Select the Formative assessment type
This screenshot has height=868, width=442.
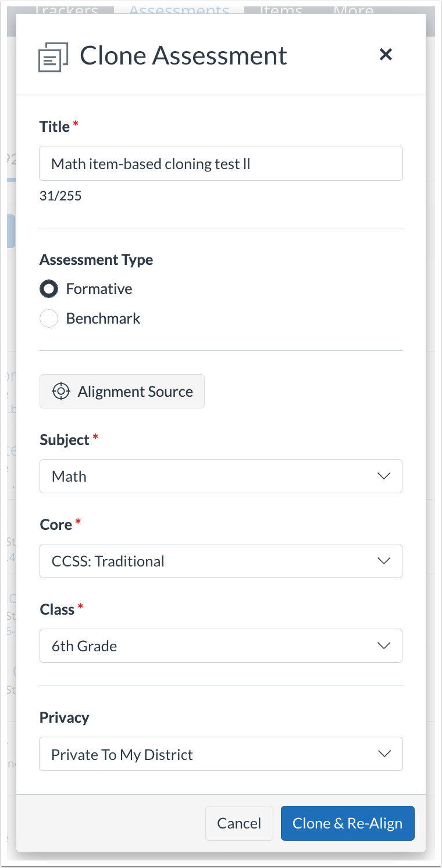49,289
